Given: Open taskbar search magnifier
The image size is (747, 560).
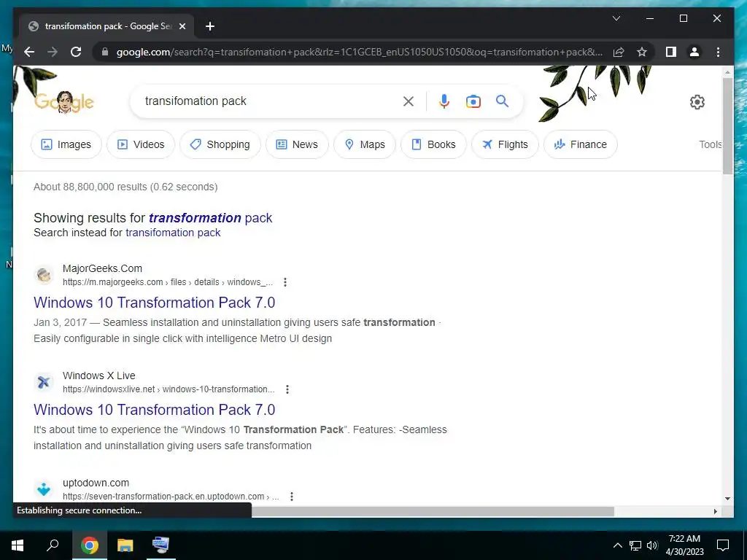Looking at the screenshot, I should (53, 545).
